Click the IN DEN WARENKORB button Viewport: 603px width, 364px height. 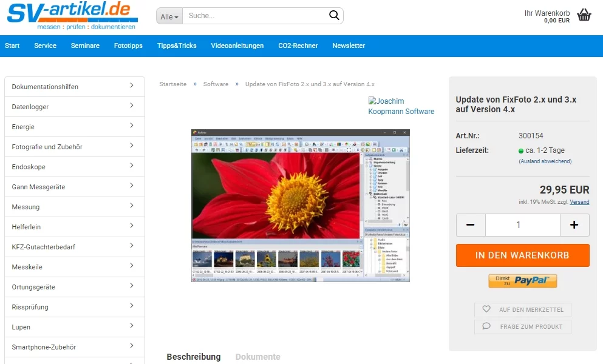522,255
